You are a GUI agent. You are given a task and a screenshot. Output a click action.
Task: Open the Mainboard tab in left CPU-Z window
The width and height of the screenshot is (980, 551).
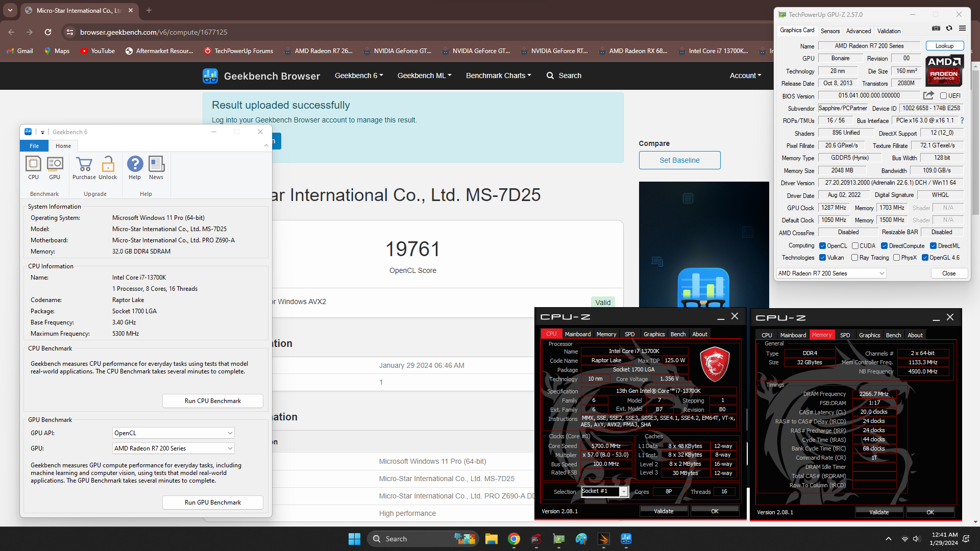(578, 334)
